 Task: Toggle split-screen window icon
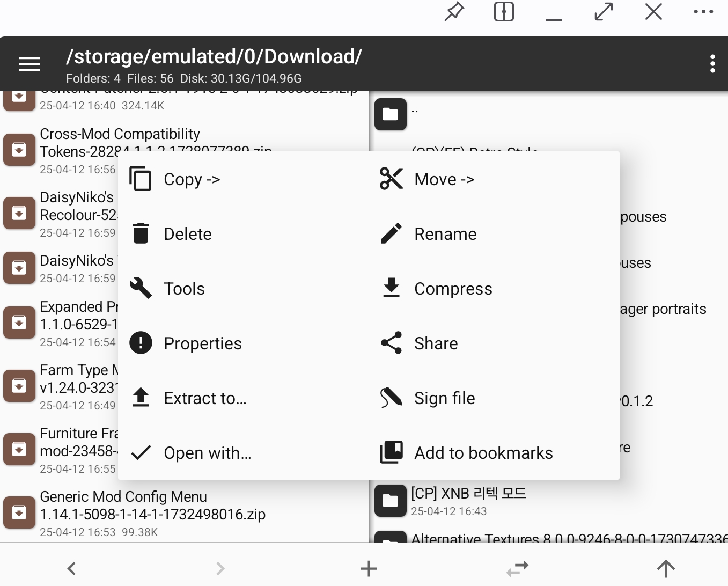click(x=504, y=11)
